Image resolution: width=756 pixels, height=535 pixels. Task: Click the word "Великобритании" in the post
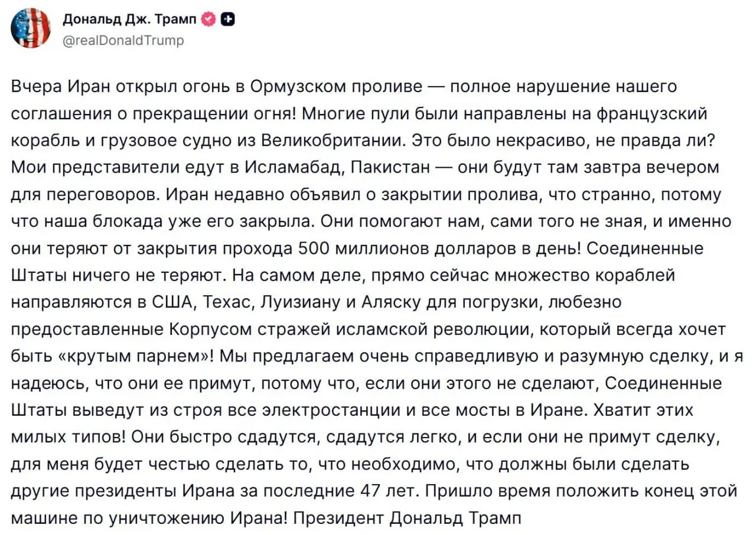click(x=314, y=141)
